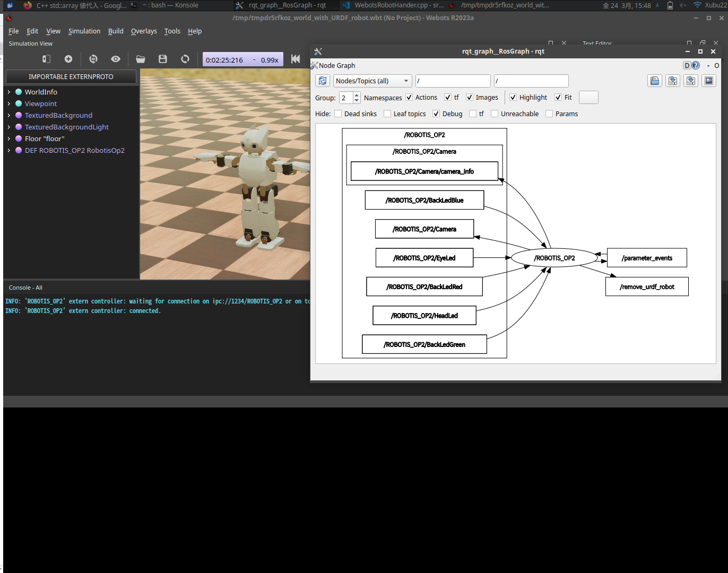This screenshot has width=728, height=573.
Task: Reload the world with the revert icon
Action: click(x=185, y=59)
